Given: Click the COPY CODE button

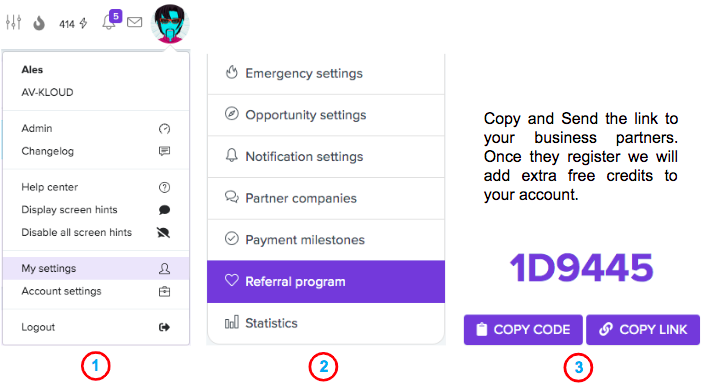Looking at the screenshot, I should [523, 330].
